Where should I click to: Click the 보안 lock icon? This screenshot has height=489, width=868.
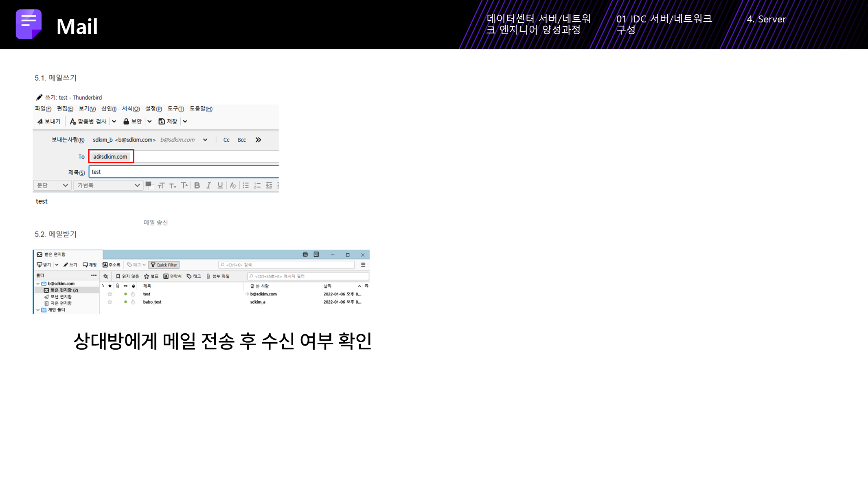click(126, 121)
